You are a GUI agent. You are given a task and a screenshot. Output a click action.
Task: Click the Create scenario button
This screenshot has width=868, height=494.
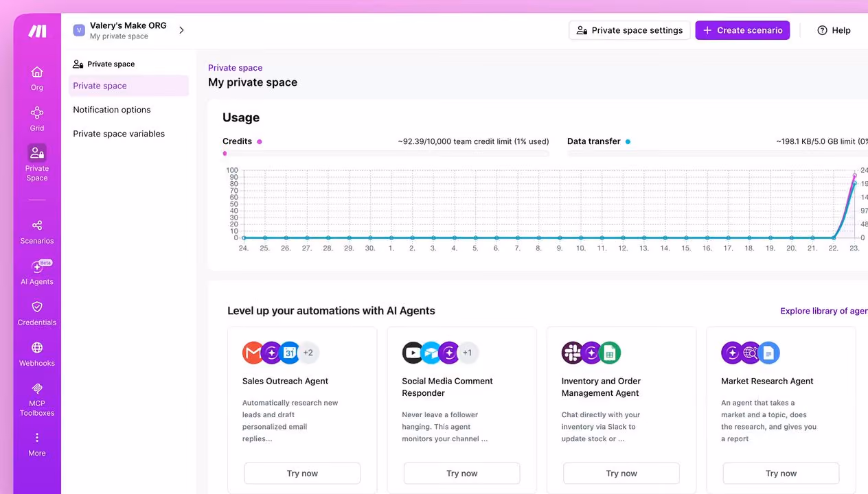coord(742,30)
